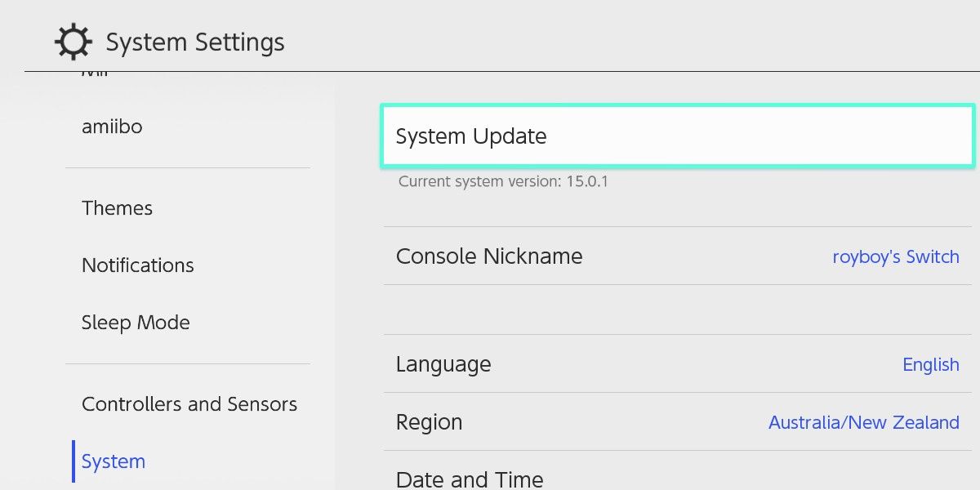Viewport: 980px width, 490px height.
Task: Select Australia/New Zealand region value
Action: (863, 422)
